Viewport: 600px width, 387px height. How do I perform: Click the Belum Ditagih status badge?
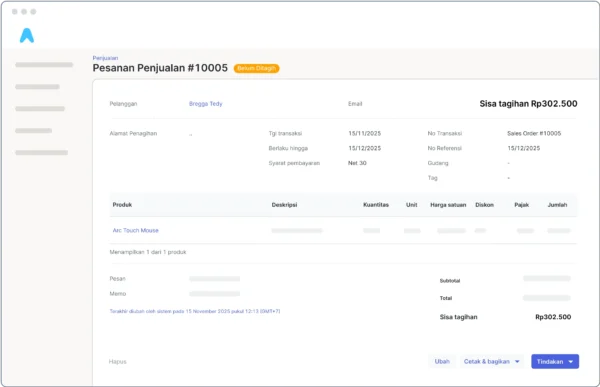click(x=256, y=68)
